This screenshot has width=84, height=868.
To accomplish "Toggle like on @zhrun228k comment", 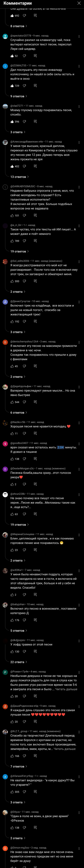I will pos(12,514).
